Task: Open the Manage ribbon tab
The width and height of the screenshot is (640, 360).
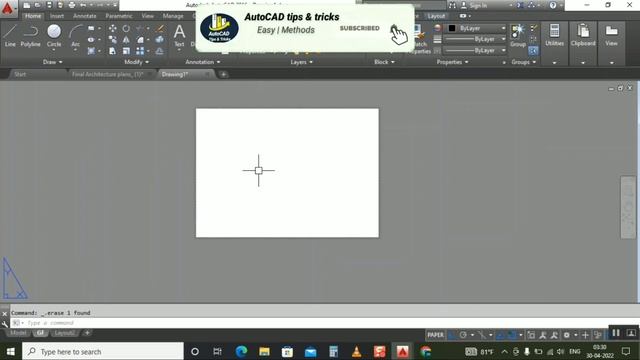Action: (173, 16)
